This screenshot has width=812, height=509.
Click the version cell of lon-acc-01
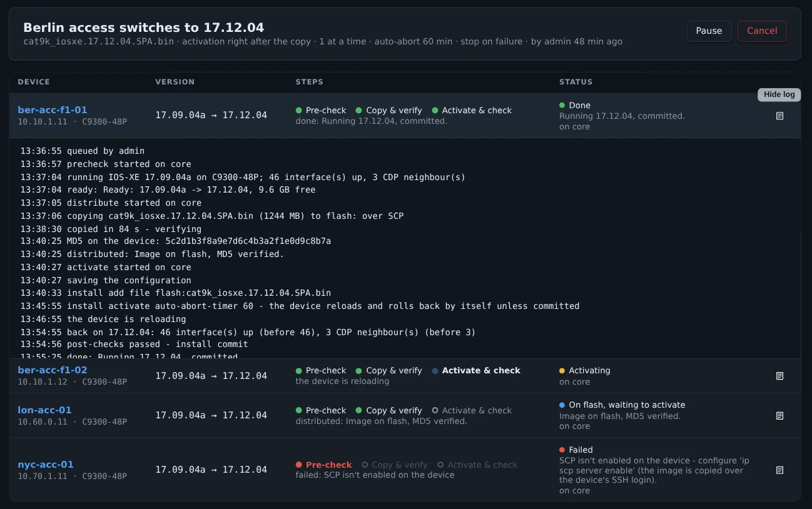(211, 415)
